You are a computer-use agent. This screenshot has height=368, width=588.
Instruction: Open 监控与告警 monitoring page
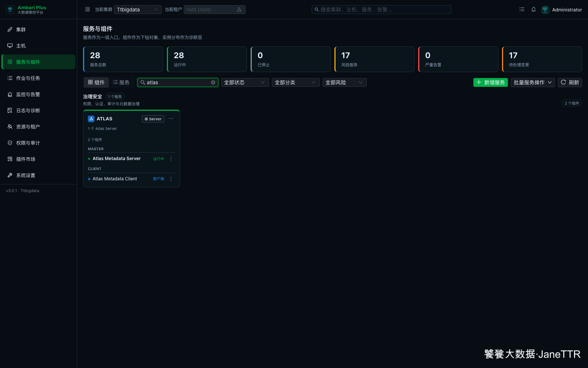(39, 94)
